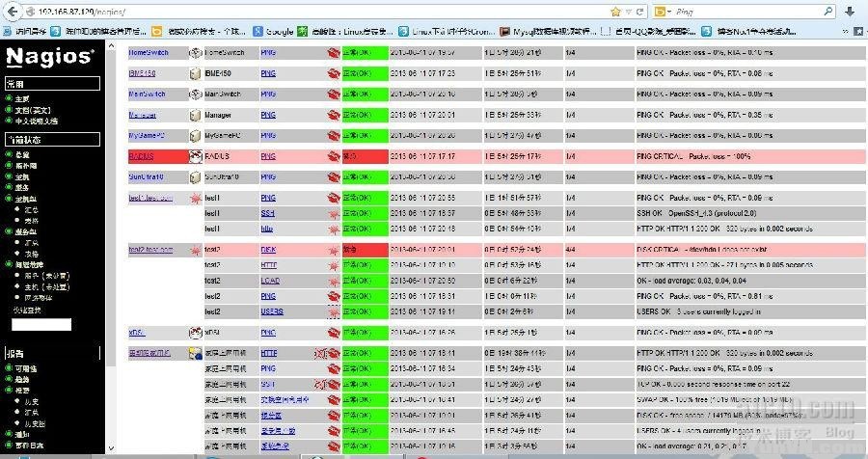This screenshot has height=459, width=868.
Task: Click the RADIUS host status icon
Action: (195, 156)
